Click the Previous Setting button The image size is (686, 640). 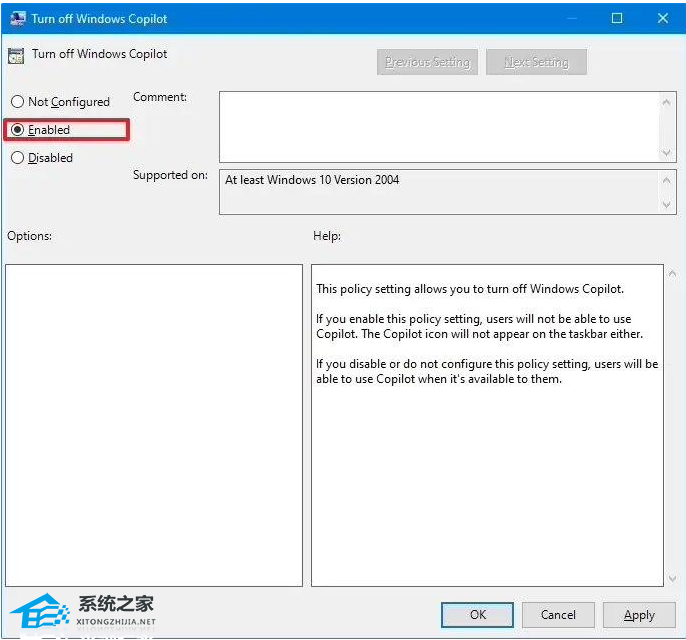click(x=427, y=62)
